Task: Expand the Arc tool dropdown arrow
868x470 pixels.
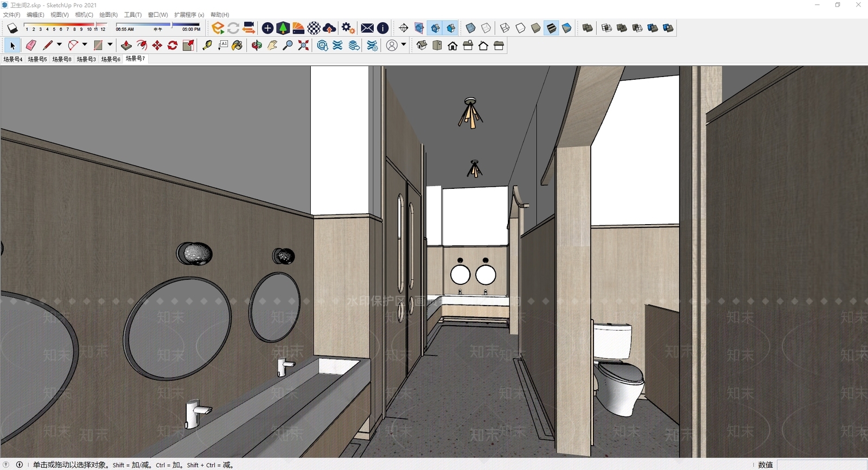Action: [x=85, y=45]
